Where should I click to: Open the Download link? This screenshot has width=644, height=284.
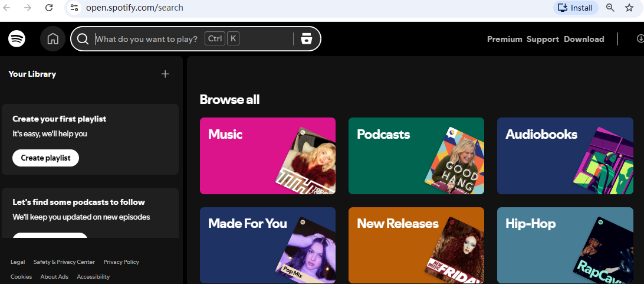584,39
